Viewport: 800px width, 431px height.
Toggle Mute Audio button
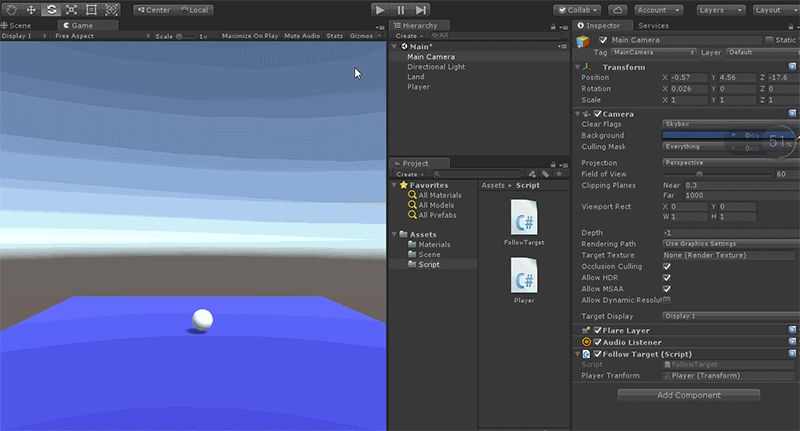[x=302, y=36]
